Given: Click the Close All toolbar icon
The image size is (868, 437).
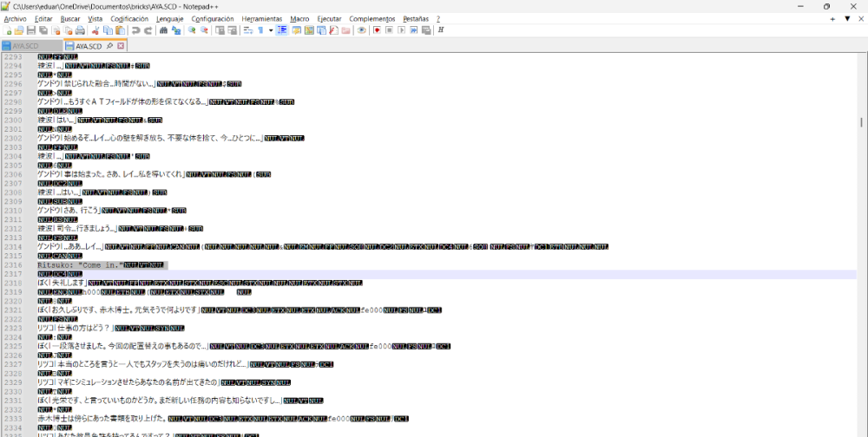Looking at the screenshot, I should coord(68,29).
